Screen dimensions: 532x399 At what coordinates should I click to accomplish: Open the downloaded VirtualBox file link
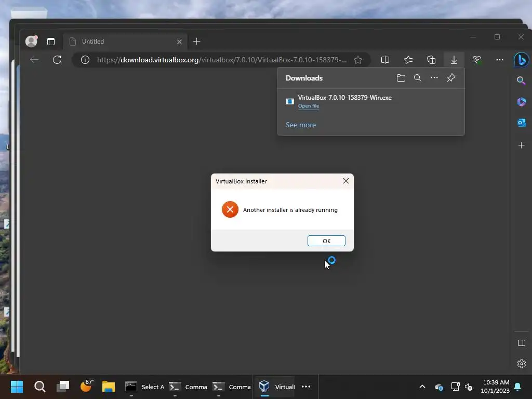tap(308, 106)
